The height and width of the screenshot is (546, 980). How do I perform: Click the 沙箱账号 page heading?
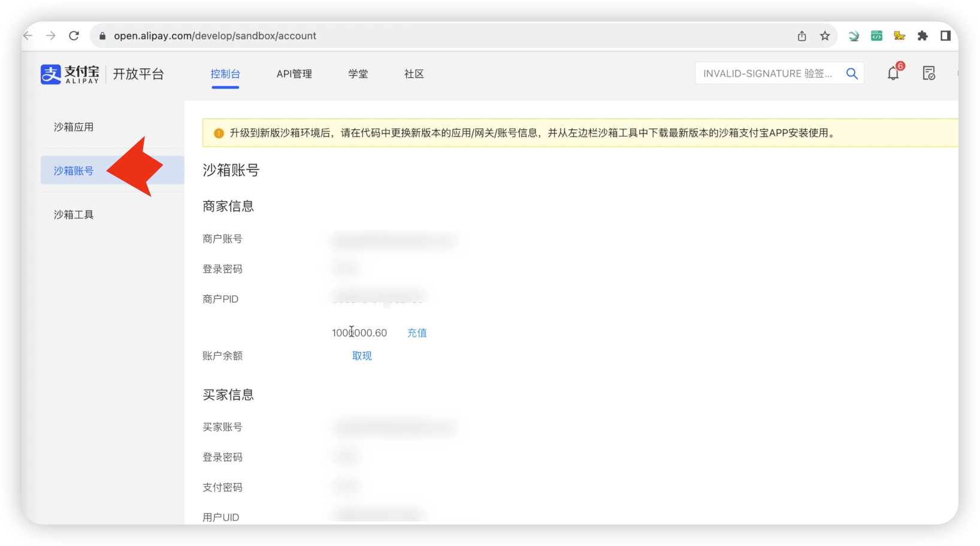tap(231, 170)
